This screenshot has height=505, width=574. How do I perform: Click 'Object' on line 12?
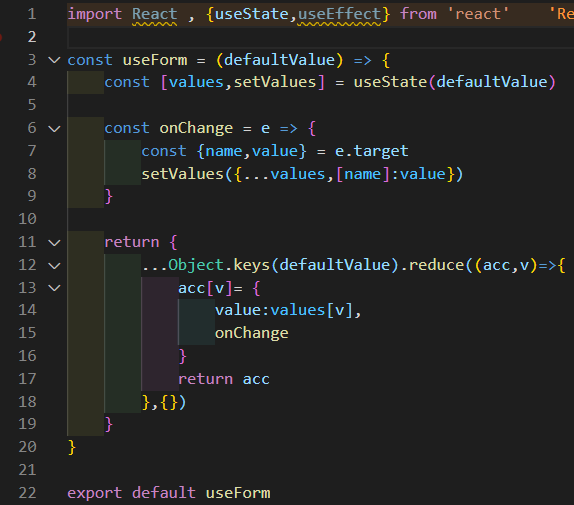tap(196, 265)
